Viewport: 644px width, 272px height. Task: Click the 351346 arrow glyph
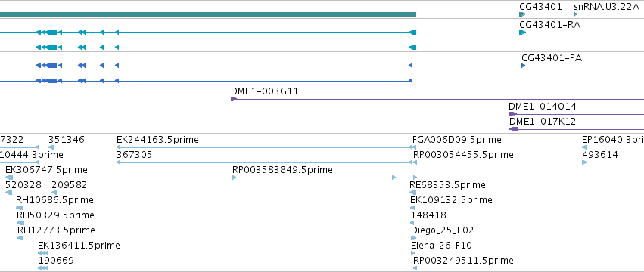click(51, 147)
